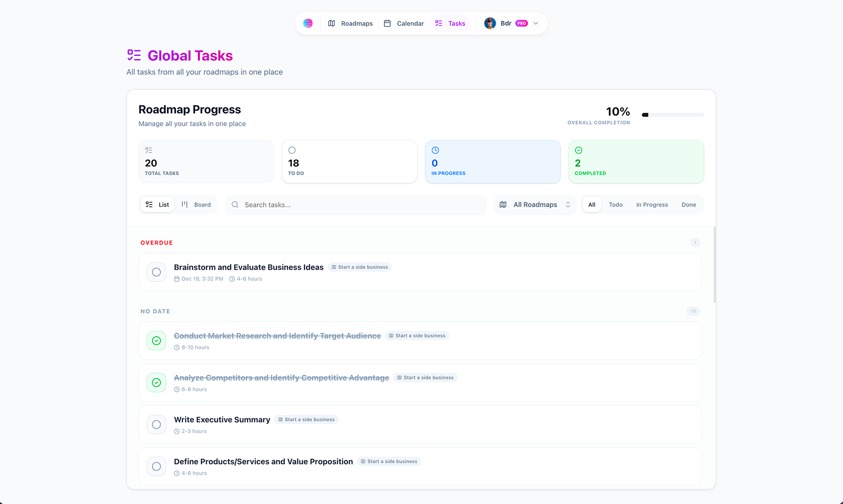Click the colorful app logo icon
Screen dimensions: 843x504
pos(308,23)
